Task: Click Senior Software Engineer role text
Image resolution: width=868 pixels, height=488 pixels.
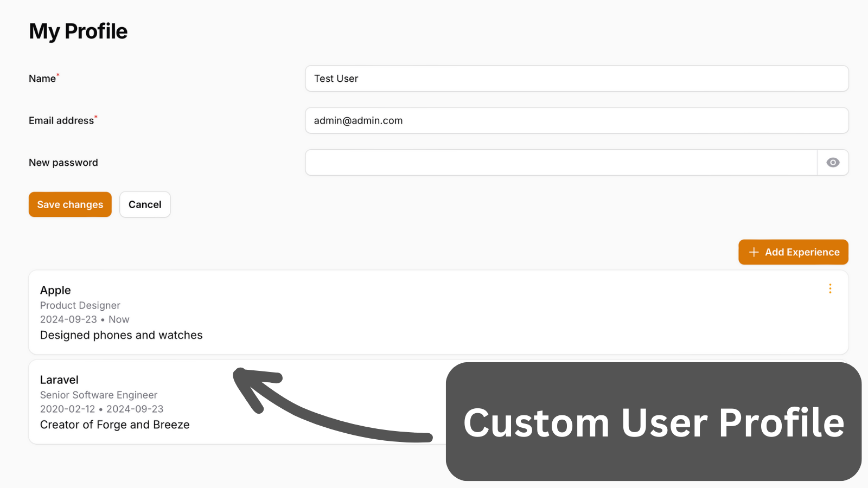Action: pyautogui.click(x=99, y=395)
